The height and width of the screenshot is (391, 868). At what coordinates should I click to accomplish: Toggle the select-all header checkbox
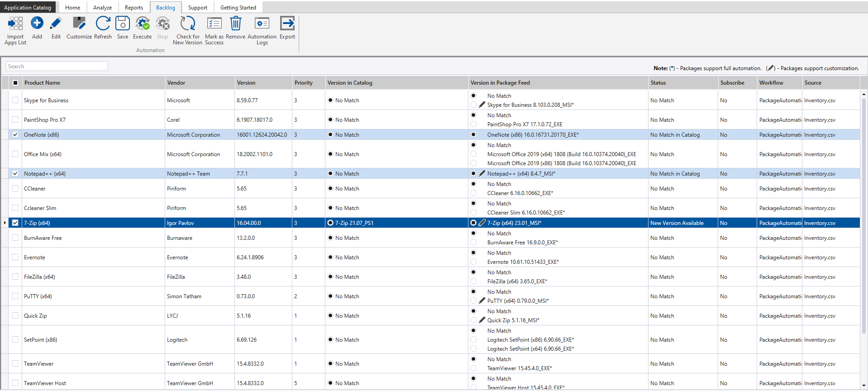[15, 83]
